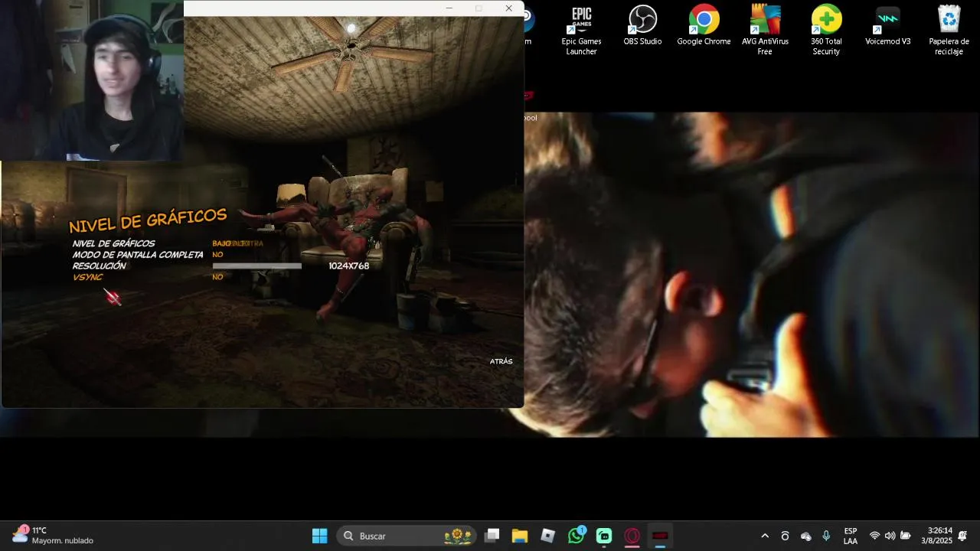Open the 11°C weather widget
The width and height of the screenshot is (980, 551).
pyautogui.click(x=52, y=536)
